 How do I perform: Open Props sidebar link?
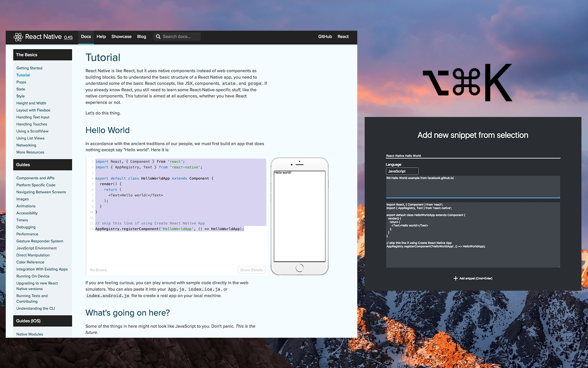(21, 82)
